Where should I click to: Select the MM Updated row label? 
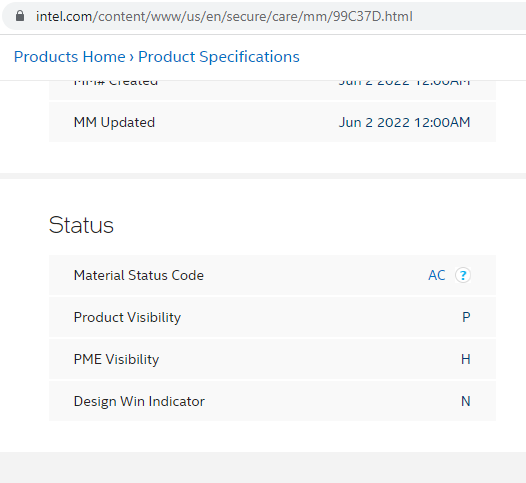pos(114,122)
